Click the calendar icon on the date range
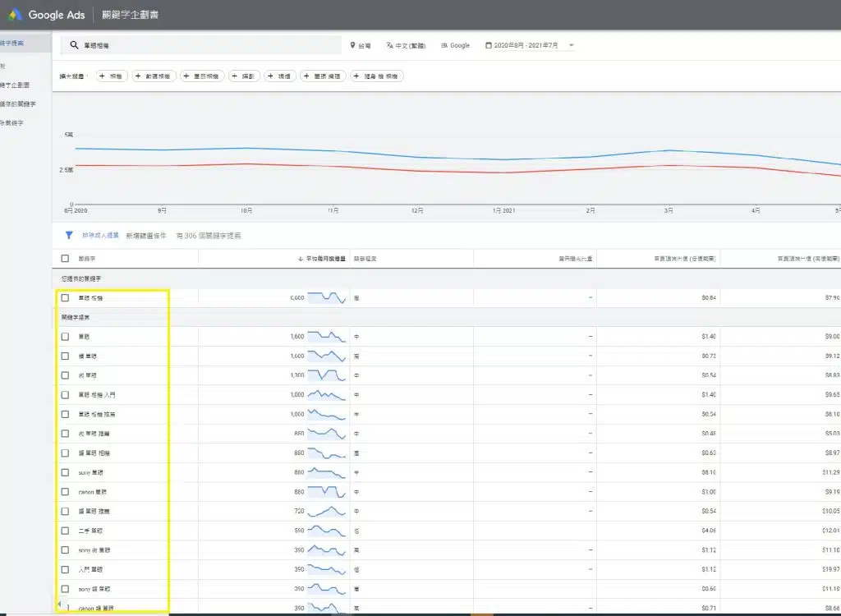841x616 pixels. click(x=488, y=46)
